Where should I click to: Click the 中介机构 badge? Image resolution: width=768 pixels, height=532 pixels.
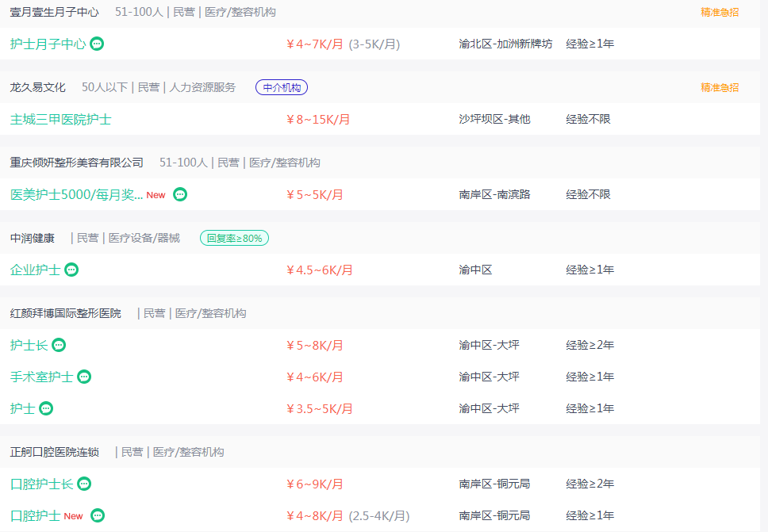pos(282,87)
